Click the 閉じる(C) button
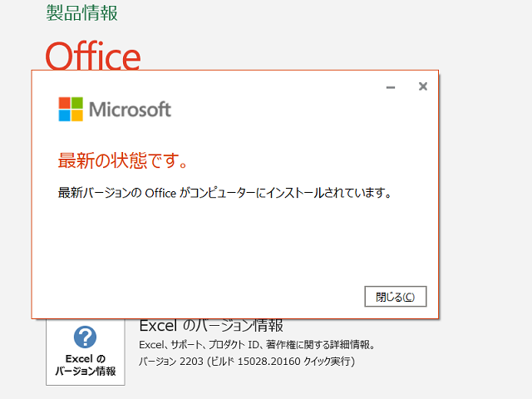The height and width of the screenshot is (399, 532). (x=396, y=297)
